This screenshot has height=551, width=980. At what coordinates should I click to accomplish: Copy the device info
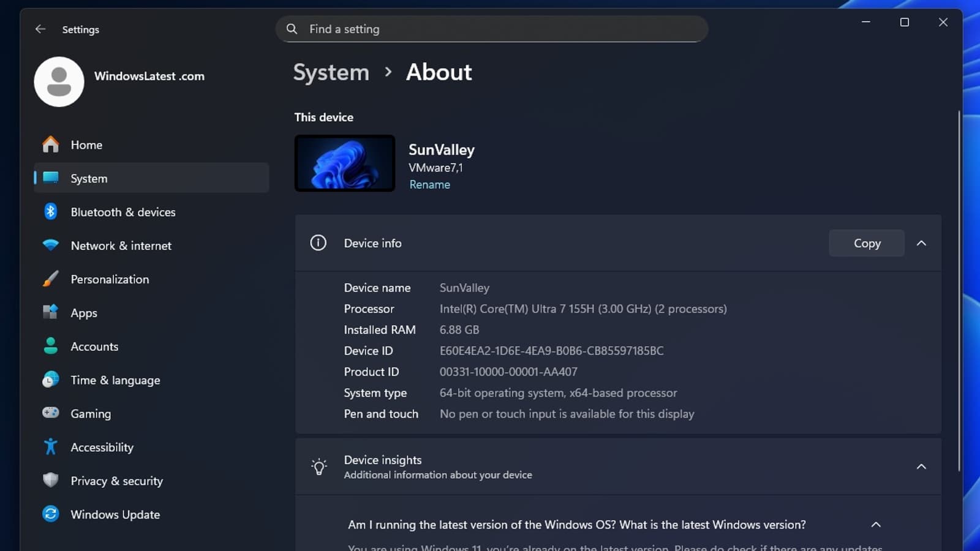tap(867, 243)
